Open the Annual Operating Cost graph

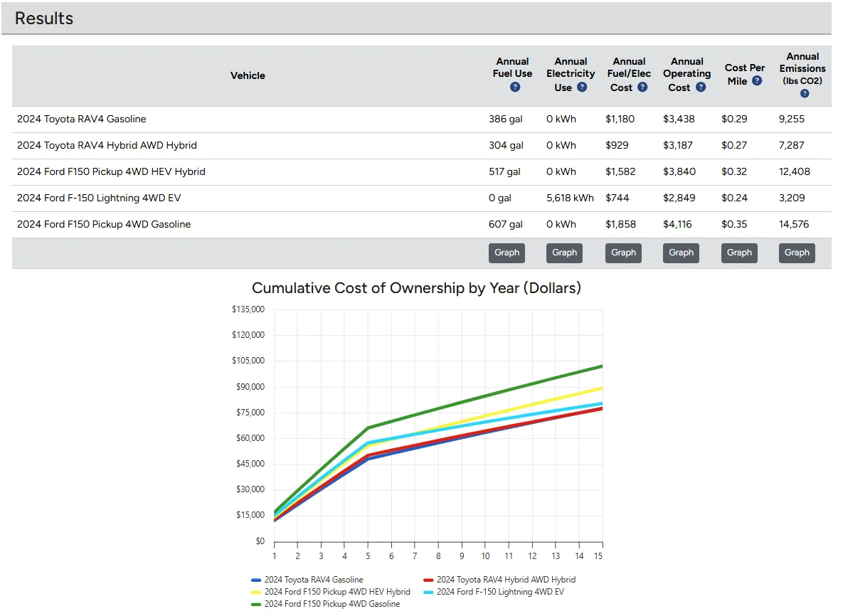[x=681, y=253]
